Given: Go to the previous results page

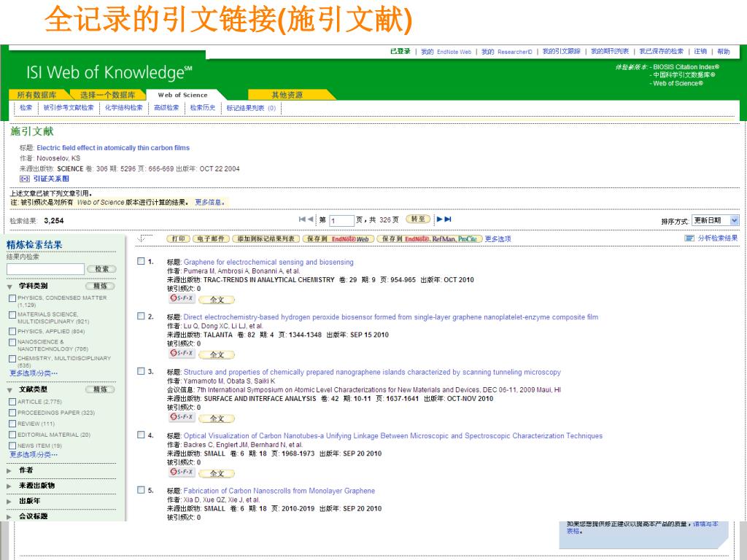Looking at the screenshot, I should coord(310,219).
